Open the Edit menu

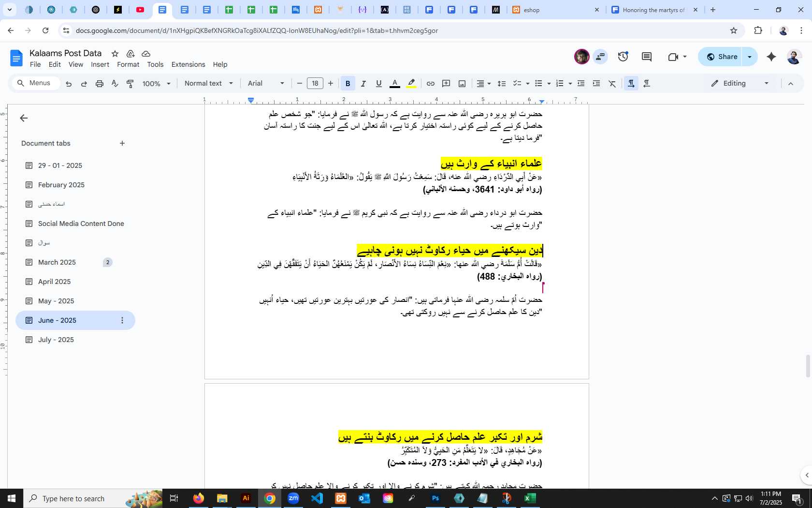click(55, 64)
